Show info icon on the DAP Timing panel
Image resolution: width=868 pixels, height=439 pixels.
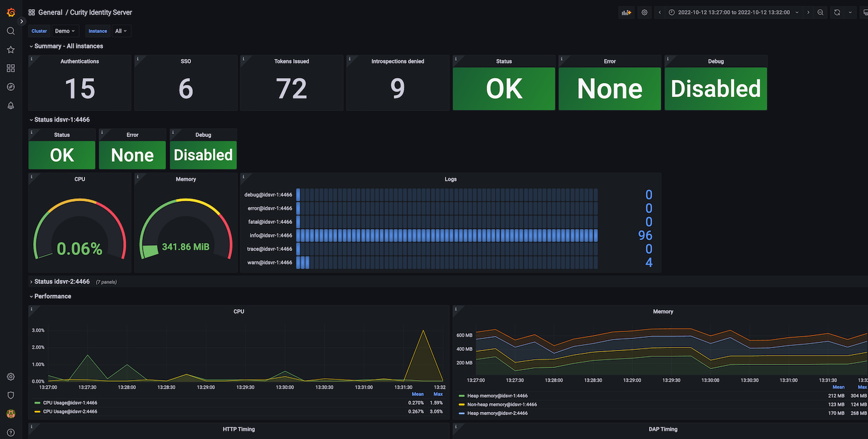456,426
